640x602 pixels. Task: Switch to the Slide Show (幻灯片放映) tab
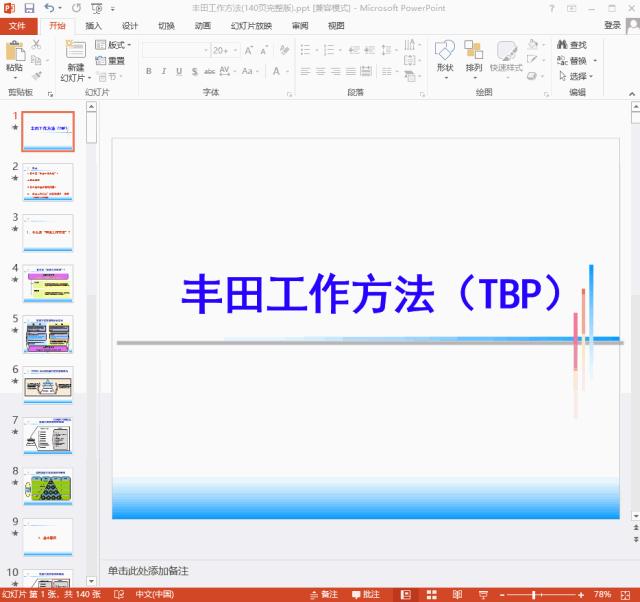coord(251,26)
